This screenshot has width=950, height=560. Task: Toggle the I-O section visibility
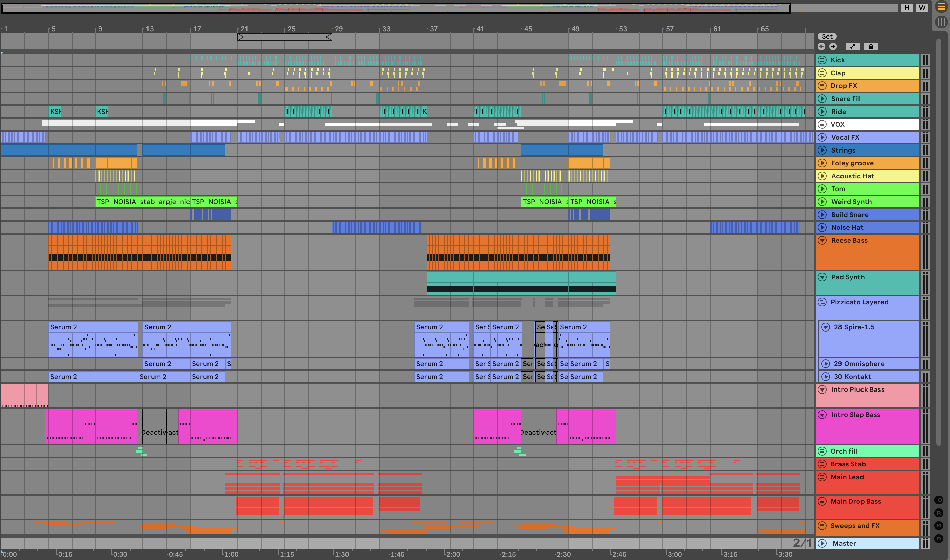pos(939,500)
